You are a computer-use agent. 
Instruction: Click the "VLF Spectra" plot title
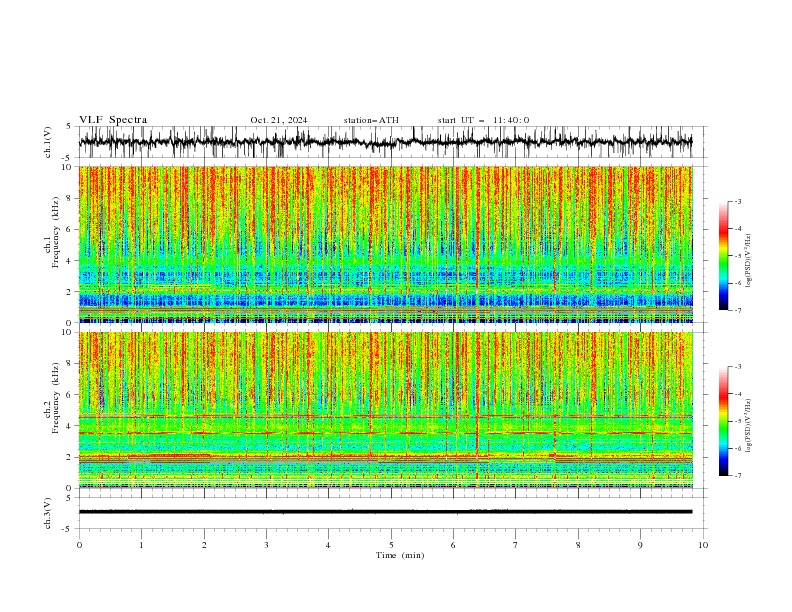point(113,120)
